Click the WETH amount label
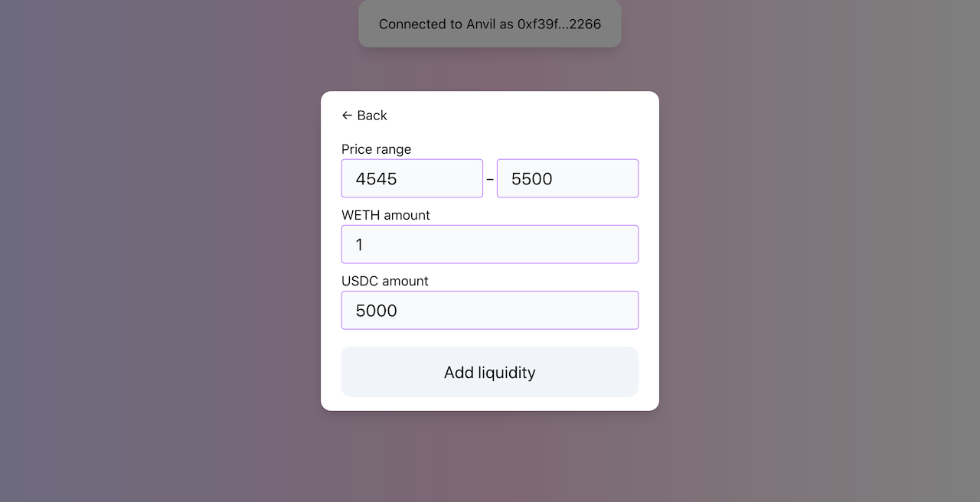 pos(385,215)
